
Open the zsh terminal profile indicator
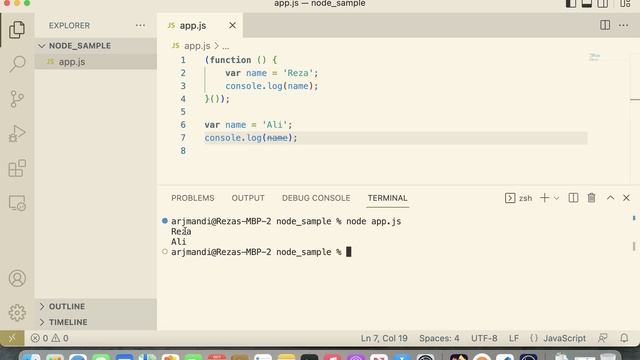(x=519, y=198)
